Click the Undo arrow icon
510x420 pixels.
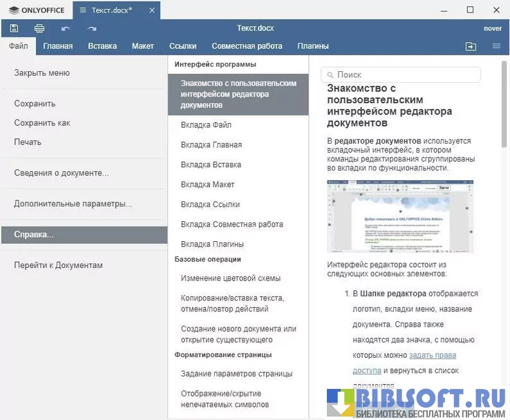point(66,28)
